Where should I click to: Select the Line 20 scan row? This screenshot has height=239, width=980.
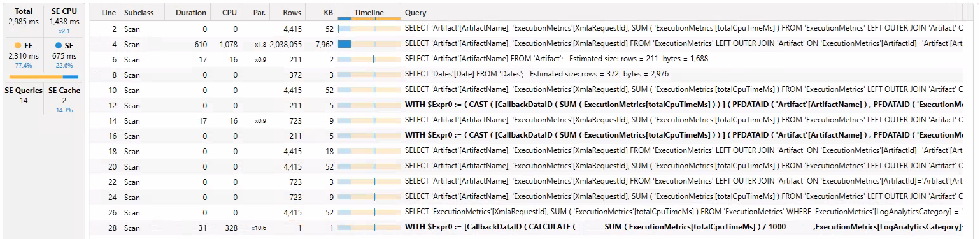[x=525, y=166]
